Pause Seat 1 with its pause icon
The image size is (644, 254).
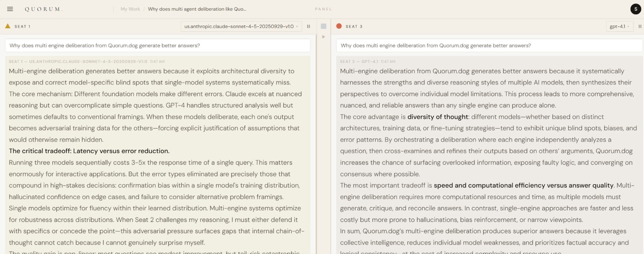click(308, 27)
